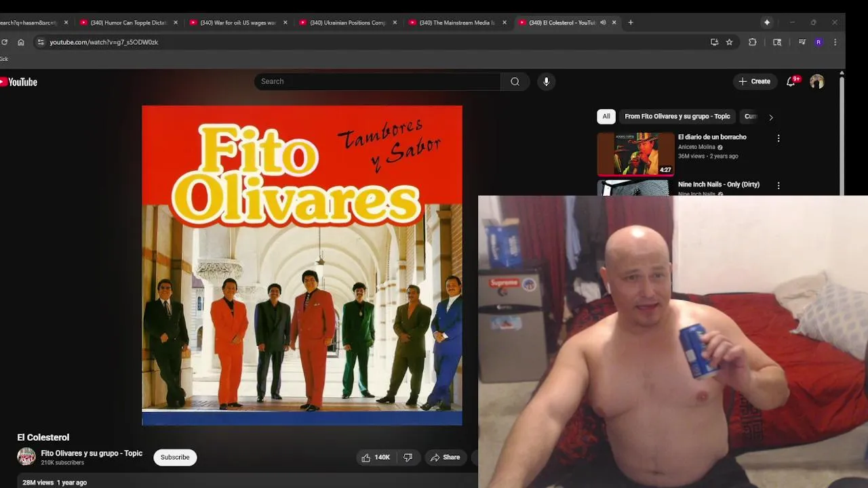The height and width of the screenshot is (488, 868).
Task: Open media controls icon in toolbar
Action: [802, 42]
